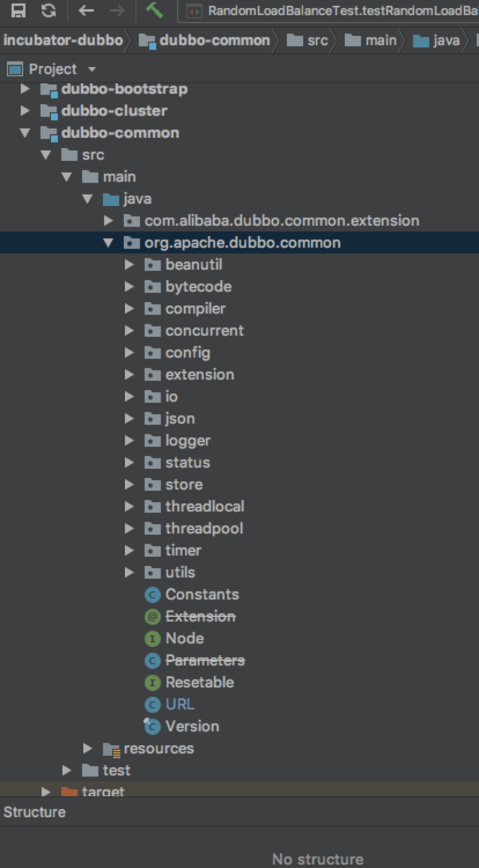479x868 pixels.
Task: Select the Resetable interface
Action: [199, 682]
